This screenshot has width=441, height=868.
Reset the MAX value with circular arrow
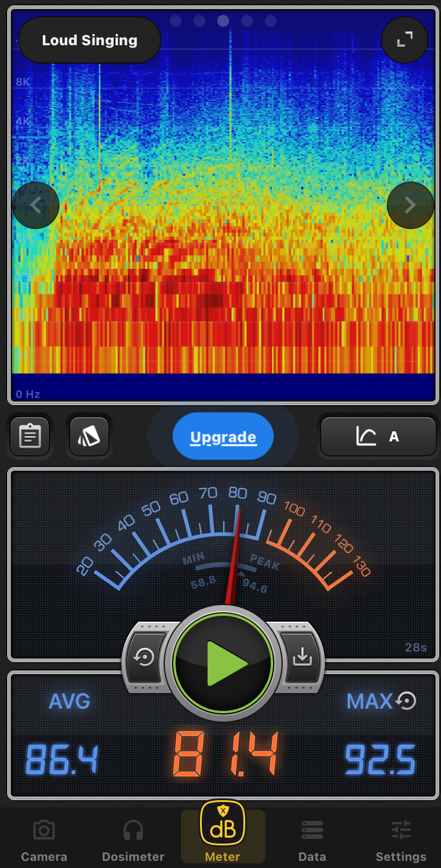pyautogui.click(x=406, y=701)
